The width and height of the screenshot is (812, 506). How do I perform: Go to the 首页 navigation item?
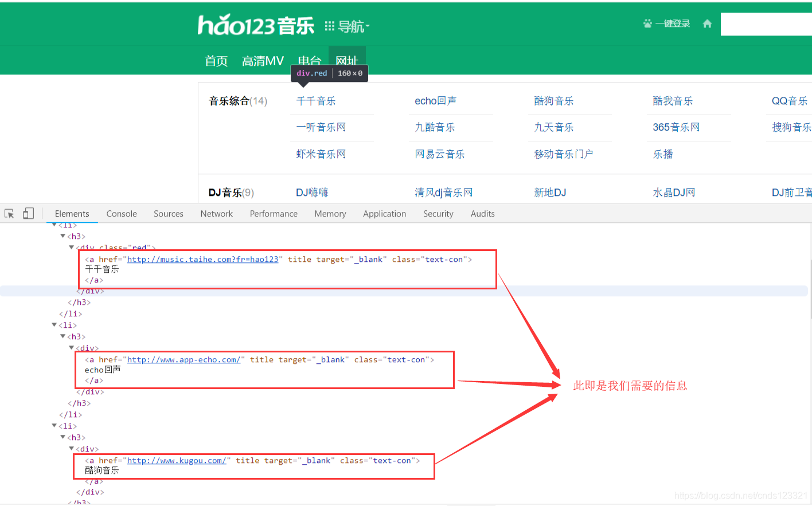coord(216,61)
